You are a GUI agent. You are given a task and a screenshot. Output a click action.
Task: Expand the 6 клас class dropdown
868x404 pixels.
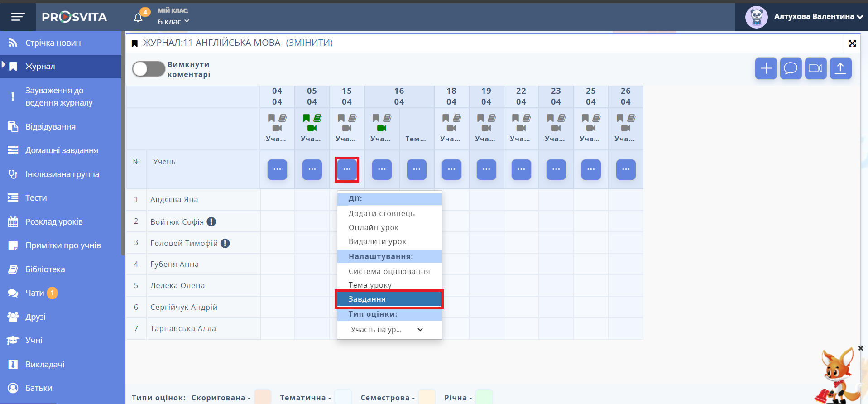tap(173, 22)
